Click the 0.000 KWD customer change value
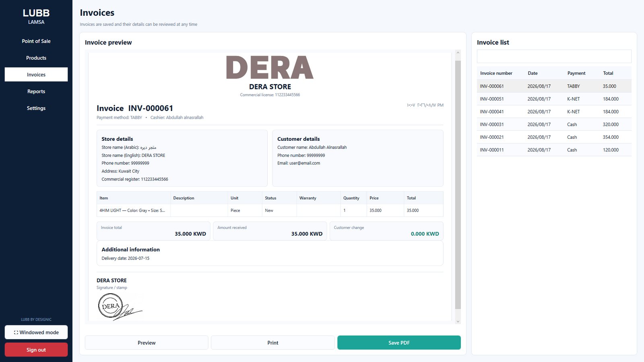Viewport: 644px width, 362px height. point(425,234)
